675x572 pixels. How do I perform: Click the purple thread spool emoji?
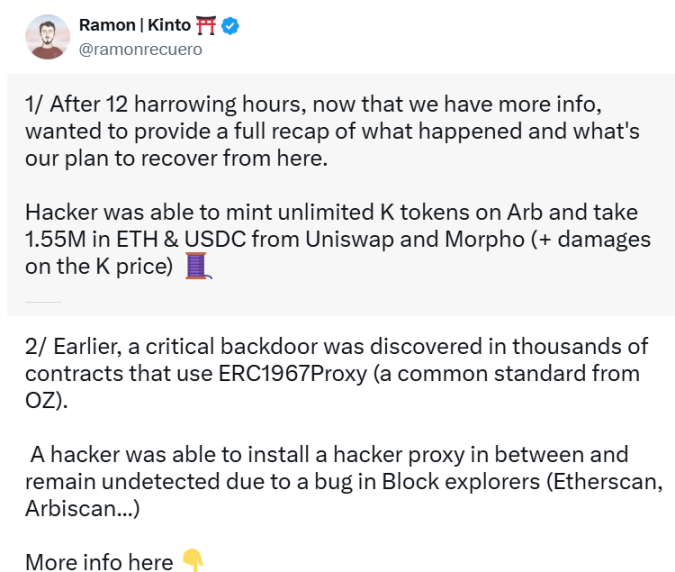point(195,268)
